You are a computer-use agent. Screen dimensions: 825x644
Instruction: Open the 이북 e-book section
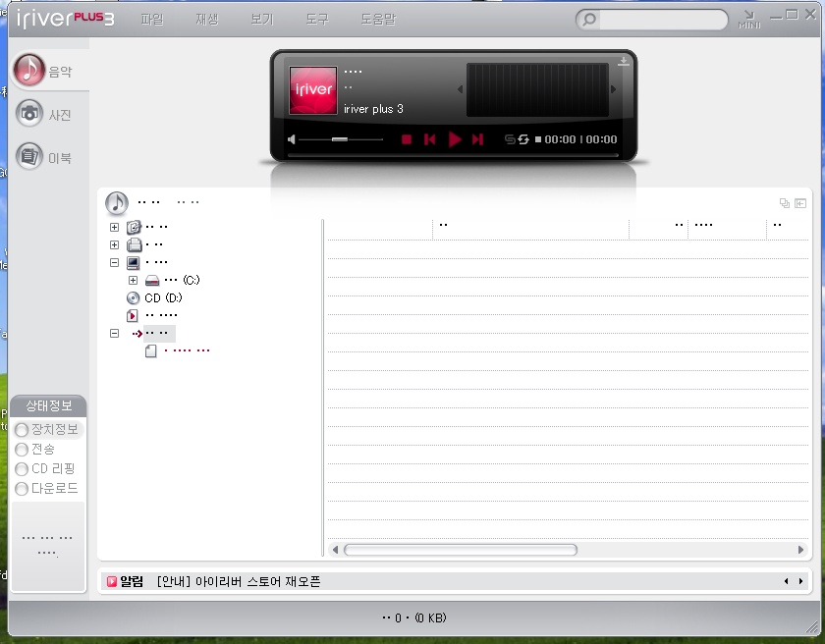[43, 157]
